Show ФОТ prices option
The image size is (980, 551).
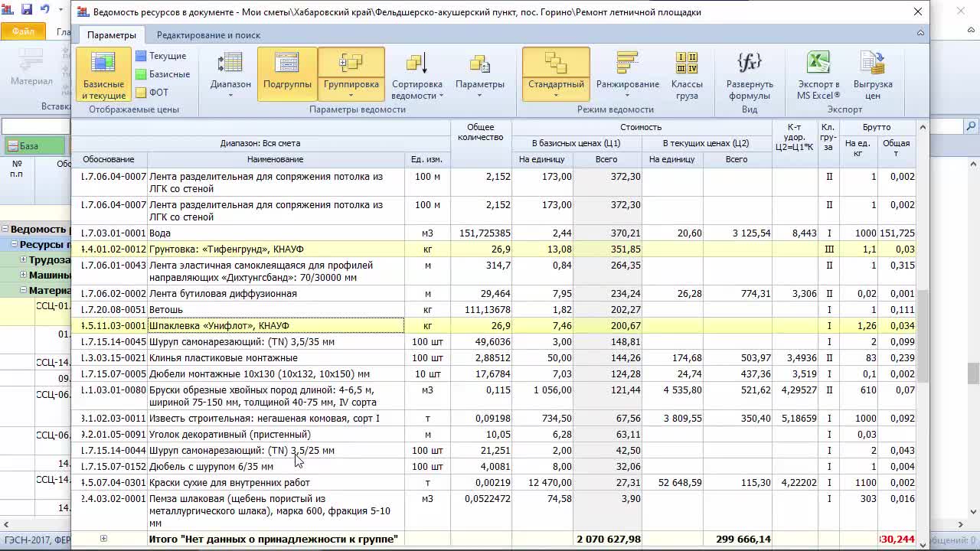(x=152, y=93)
